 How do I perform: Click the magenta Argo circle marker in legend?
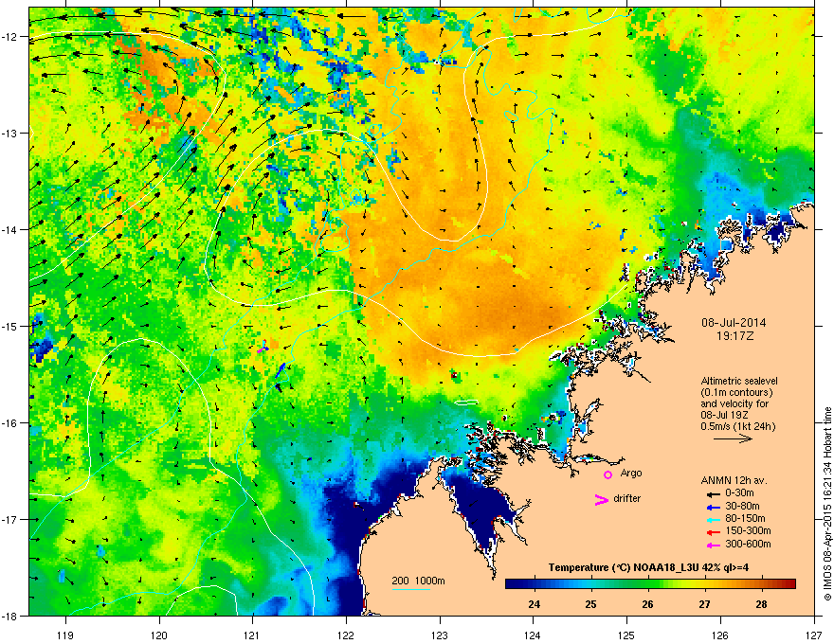pyautogui.click(x=607, y=474)
